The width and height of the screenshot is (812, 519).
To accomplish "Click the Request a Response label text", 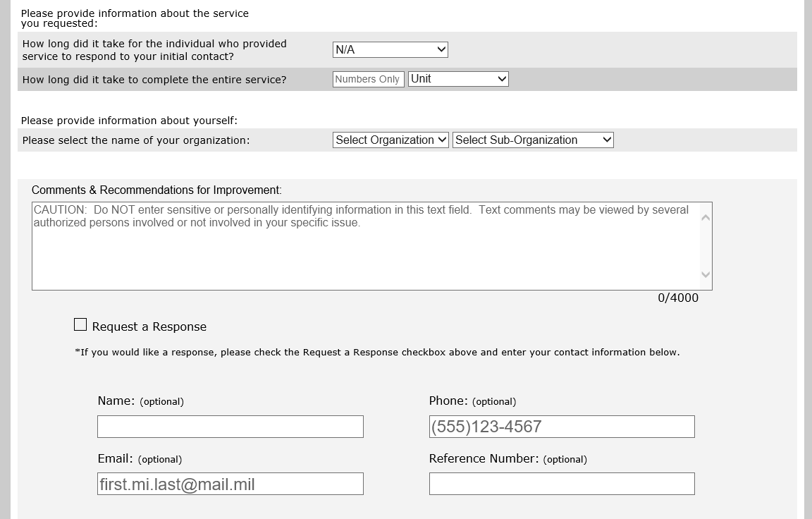I will tap(149, 326).
